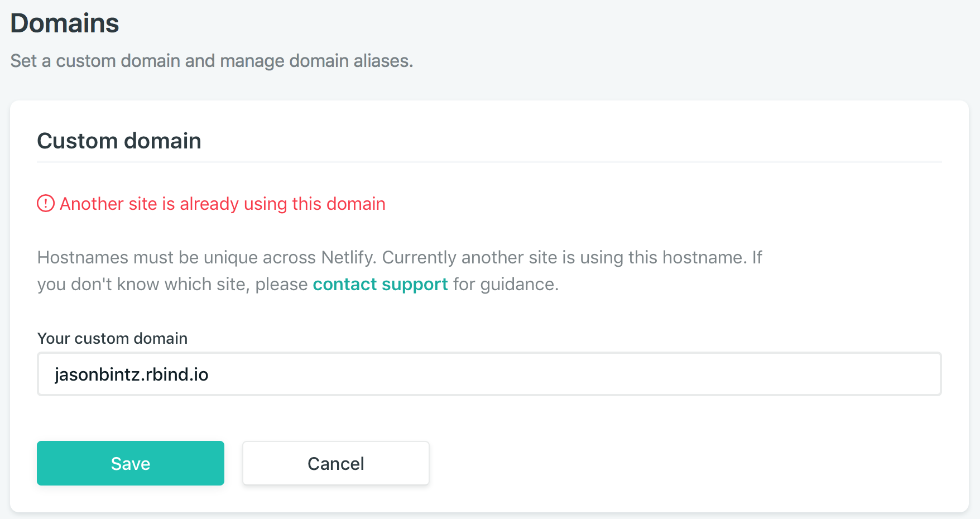Screen dimensions: 980x519
Task: Click the red alert circle icon
Action: point(46,204)
